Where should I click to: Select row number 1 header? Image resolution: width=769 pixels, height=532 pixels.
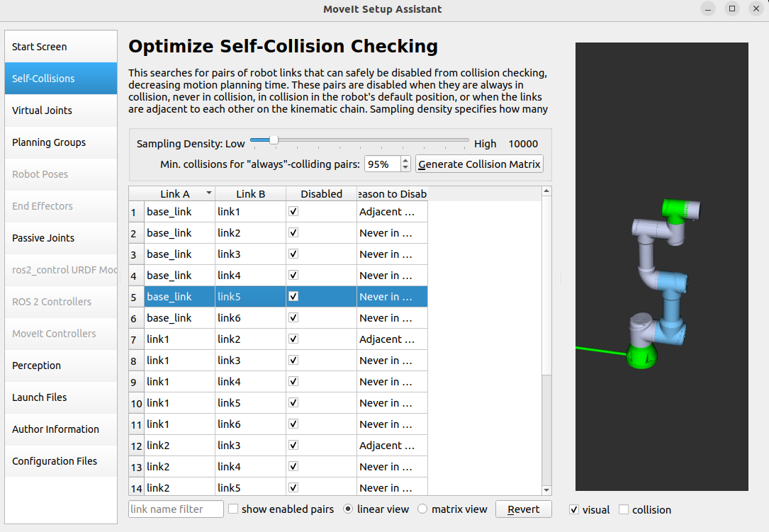[136, 212]
